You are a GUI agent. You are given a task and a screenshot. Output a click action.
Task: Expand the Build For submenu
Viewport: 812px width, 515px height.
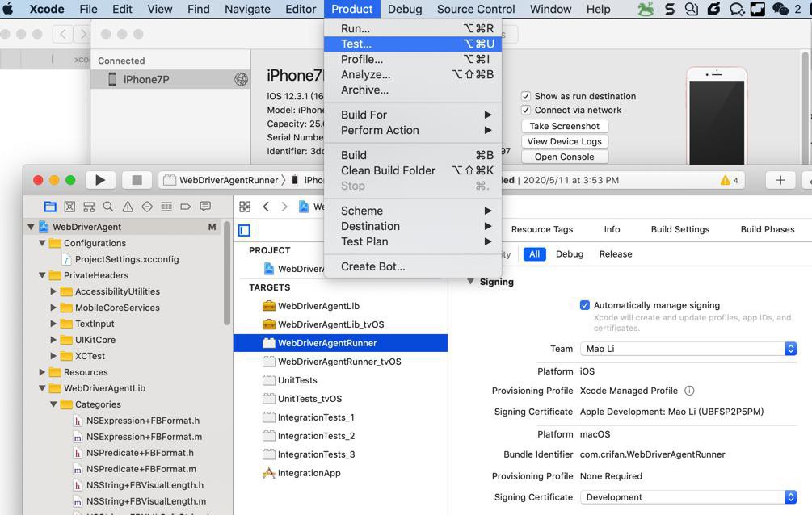(x=413, y=115)
